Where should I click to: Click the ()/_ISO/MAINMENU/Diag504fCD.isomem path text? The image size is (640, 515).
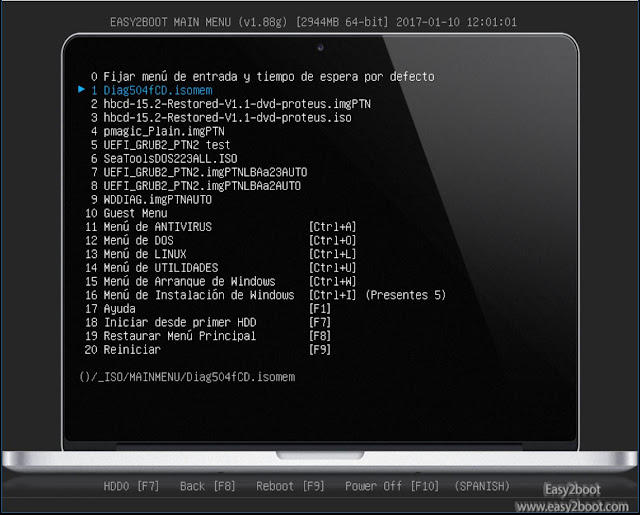[x=187, y=377]
